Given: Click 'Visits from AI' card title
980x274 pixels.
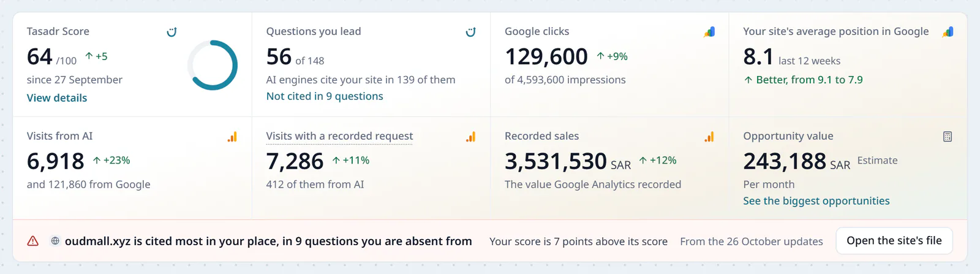Looking at the screenshot, I should coord(60,136).
